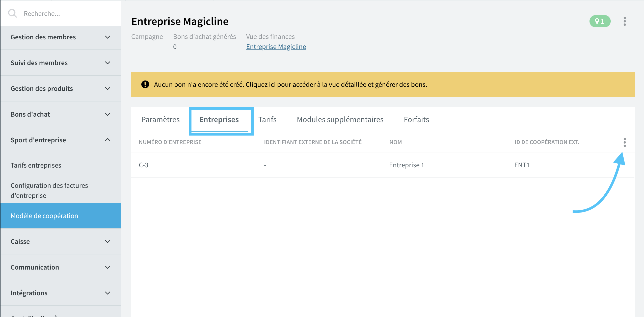
Task: Expand Gestion des membres section
Action: point(61,37)
